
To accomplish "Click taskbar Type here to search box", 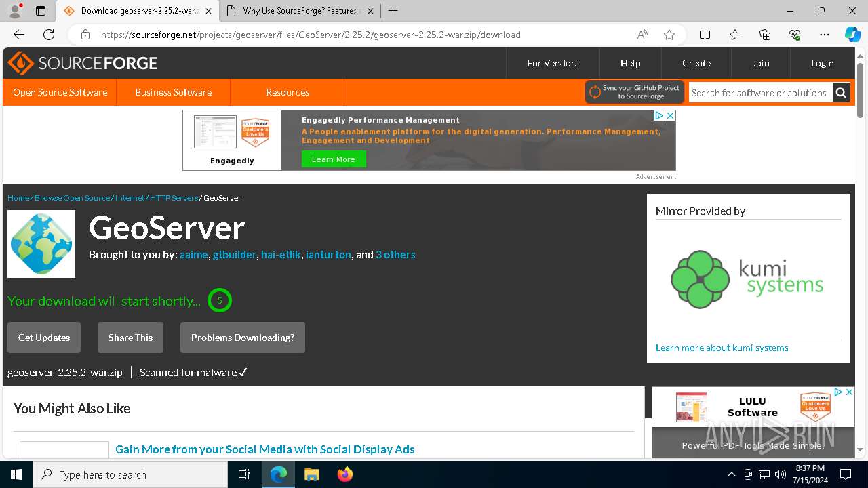I will point(130,474).
